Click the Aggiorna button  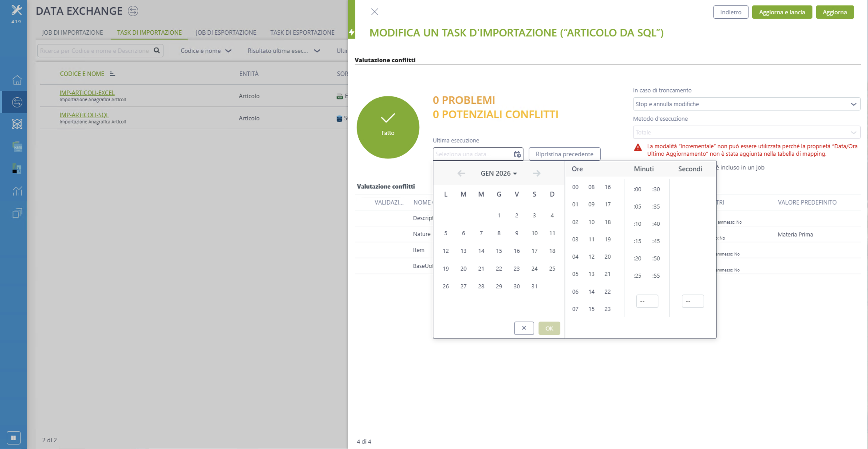(x=835, y=12)
